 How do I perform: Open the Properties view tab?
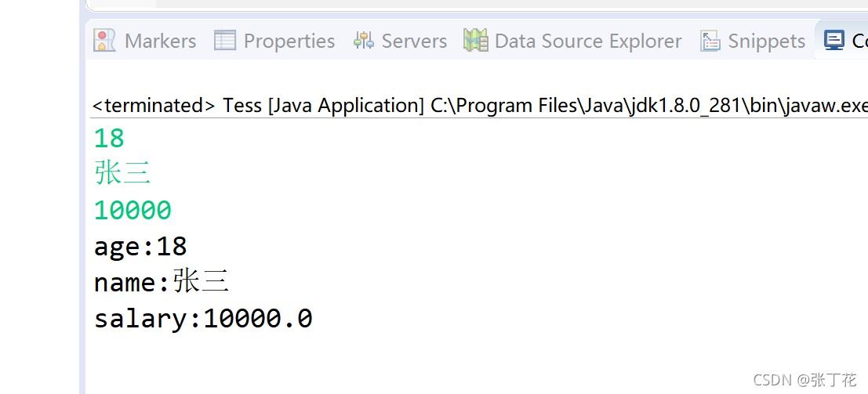tap(289, 41)
